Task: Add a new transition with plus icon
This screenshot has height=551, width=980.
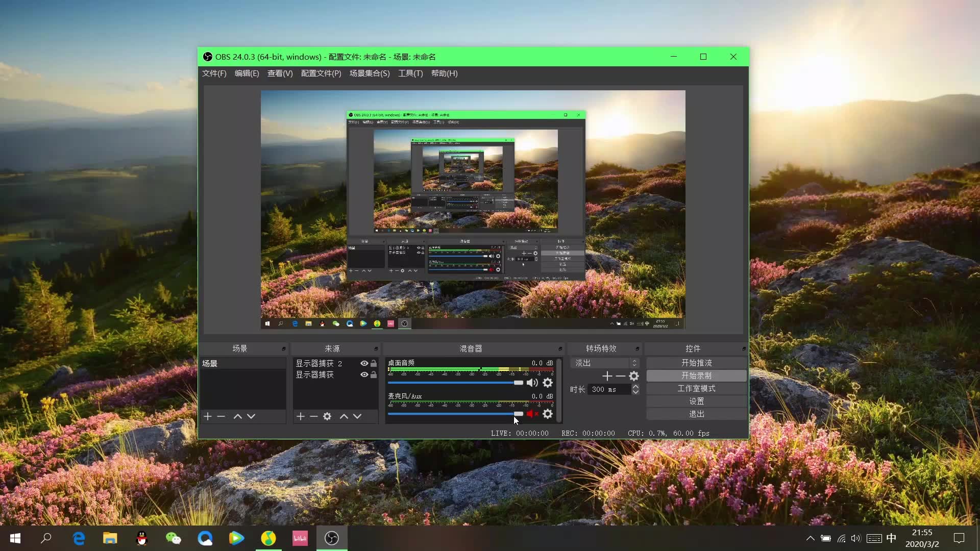Action: point(607,376)
